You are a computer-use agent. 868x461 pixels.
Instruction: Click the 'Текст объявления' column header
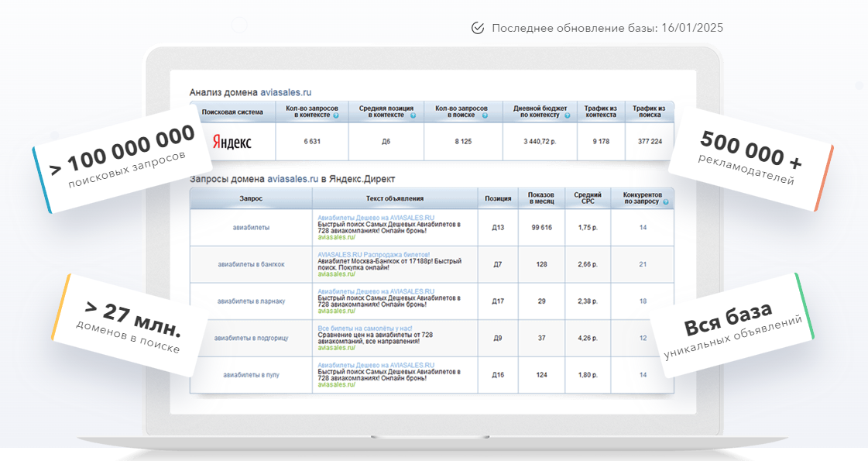pos(395,198)
